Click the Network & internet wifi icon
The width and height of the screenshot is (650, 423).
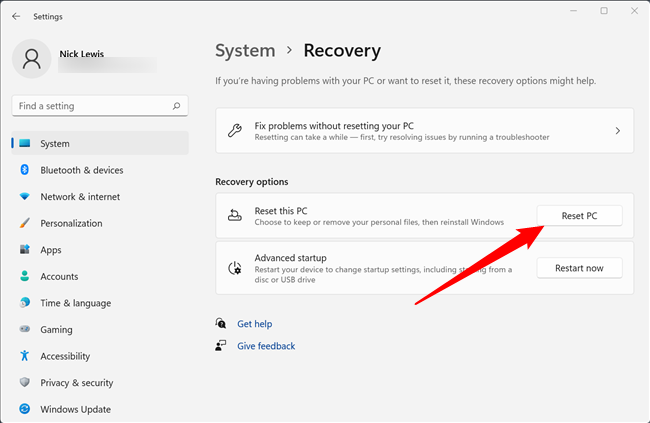24,197
